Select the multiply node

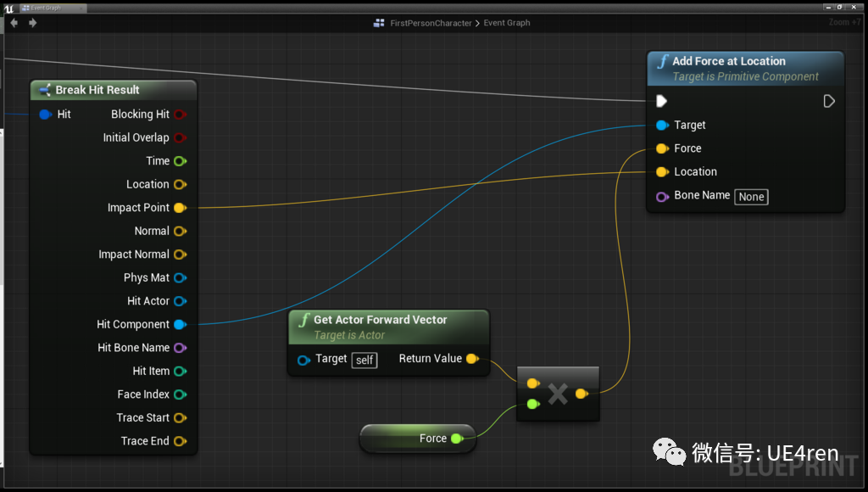point(557,393)
